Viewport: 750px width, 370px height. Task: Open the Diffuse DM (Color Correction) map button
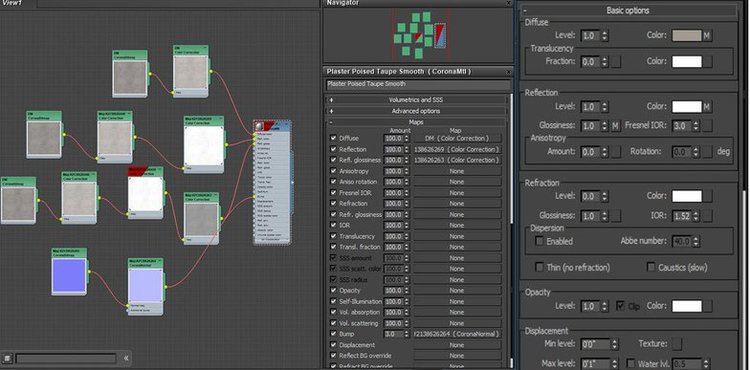(456, 138)
